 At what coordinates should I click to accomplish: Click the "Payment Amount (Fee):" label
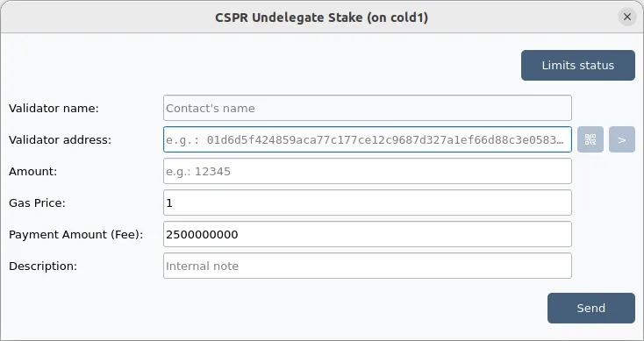[76, 235]
